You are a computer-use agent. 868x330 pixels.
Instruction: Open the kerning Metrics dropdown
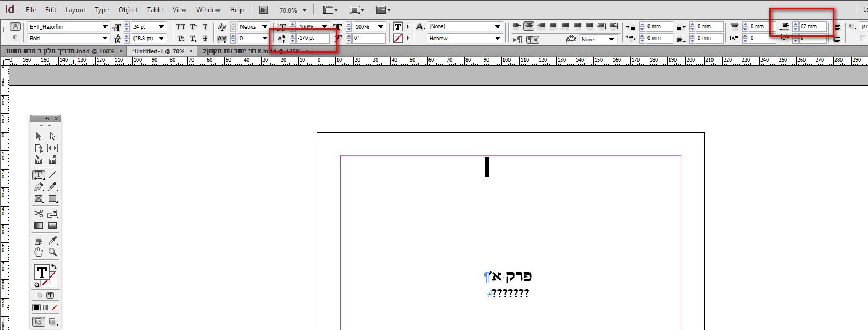265,26
